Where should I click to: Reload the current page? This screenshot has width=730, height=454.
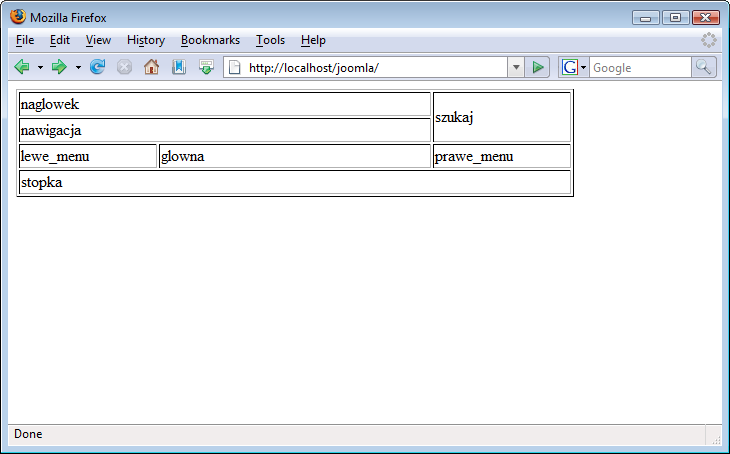click(97, 67)
